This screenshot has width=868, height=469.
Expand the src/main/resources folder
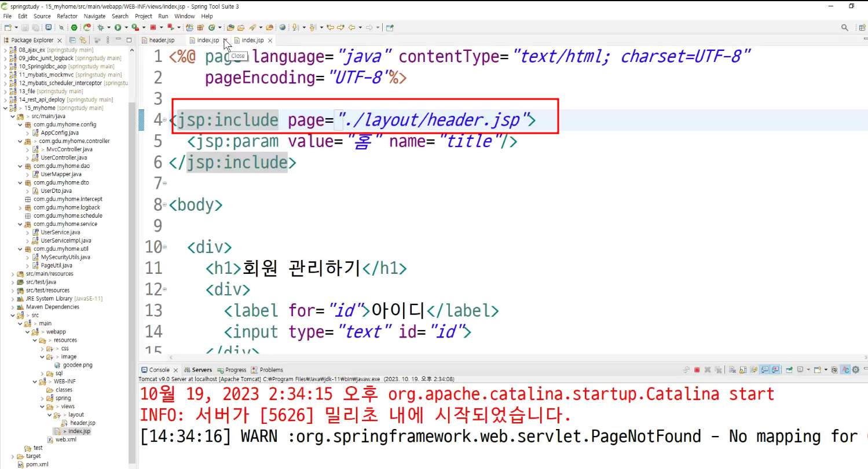tap(13, 274)
